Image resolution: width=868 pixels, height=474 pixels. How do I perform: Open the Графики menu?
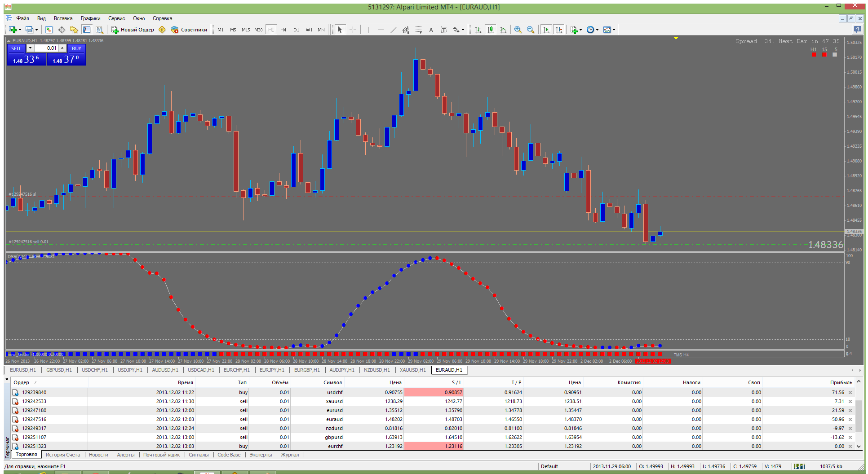click(x=90, y=18)
